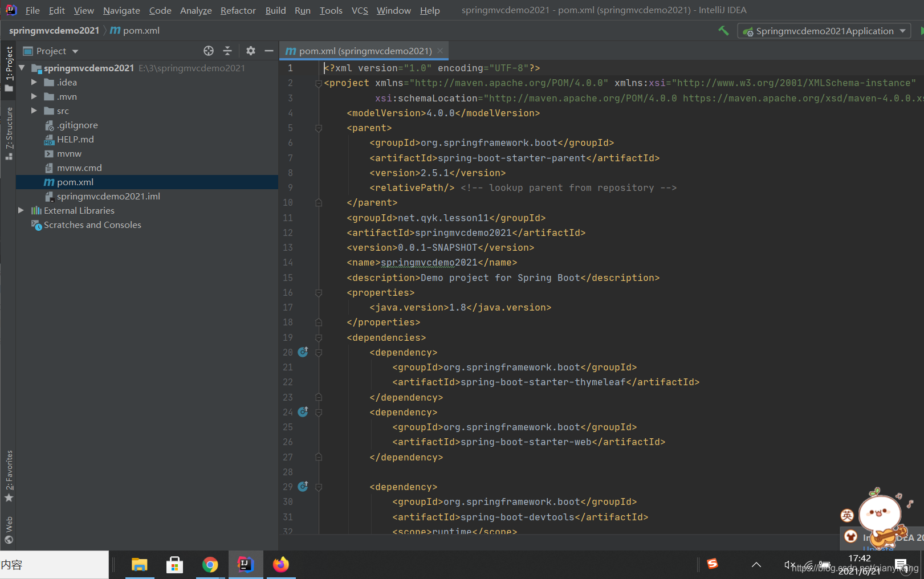
Task: Click the Sogou input method tray icon
Action: click(x=713, y=564)
